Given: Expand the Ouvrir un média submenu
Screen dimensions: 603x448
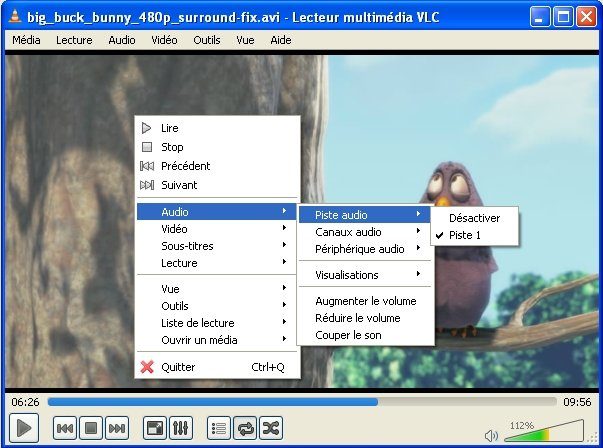Looking at the screenshot, I should tap(217, 340).
